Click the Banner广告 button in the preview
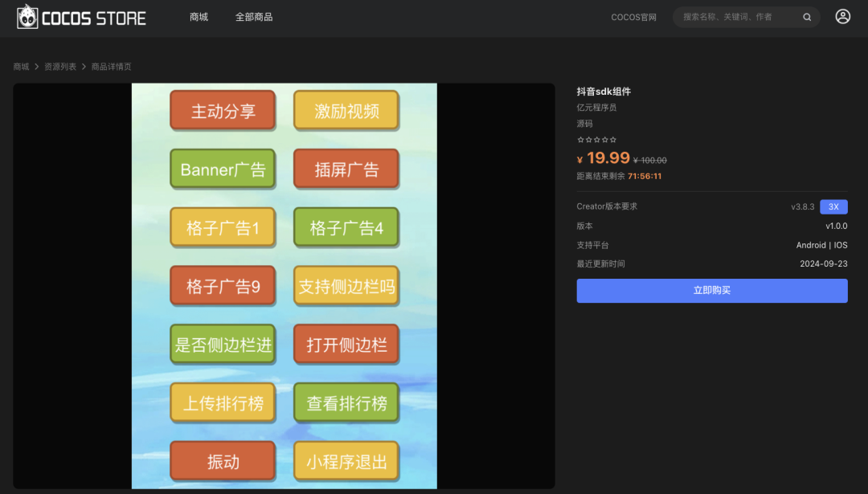Screen dimensions: 868x494 [223, 169]
